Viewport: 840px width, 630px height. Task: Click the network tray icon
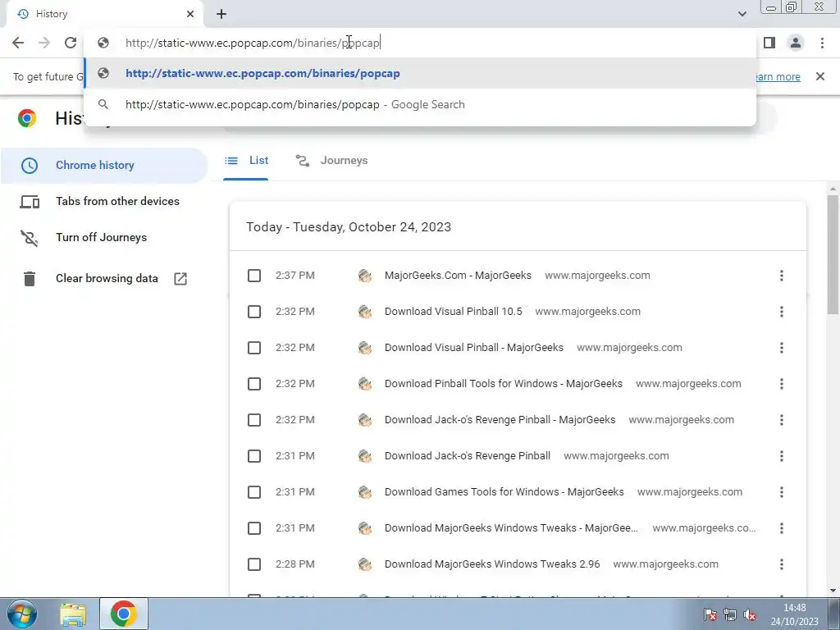pos(729,615)
